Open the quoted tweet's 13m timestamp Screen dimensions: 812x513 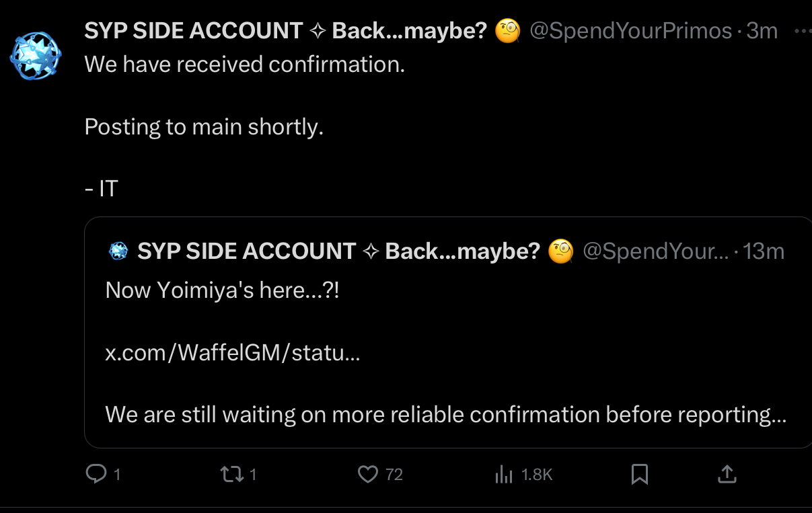[764, 251]
